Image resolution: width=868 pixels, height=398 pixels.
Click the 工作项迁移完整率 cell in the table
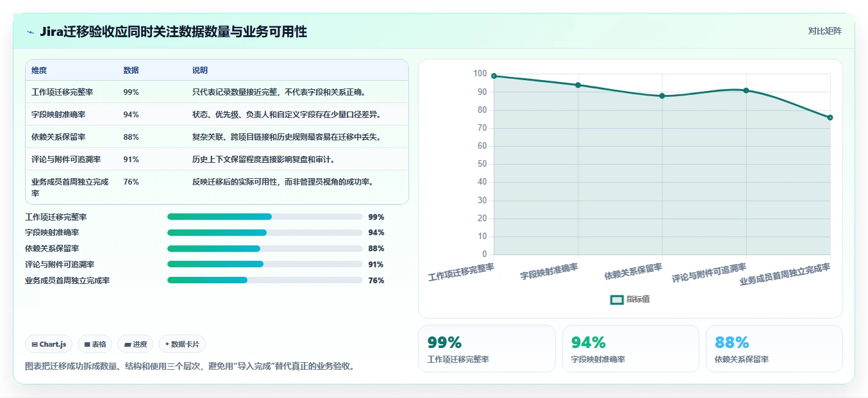click(62, 92)
